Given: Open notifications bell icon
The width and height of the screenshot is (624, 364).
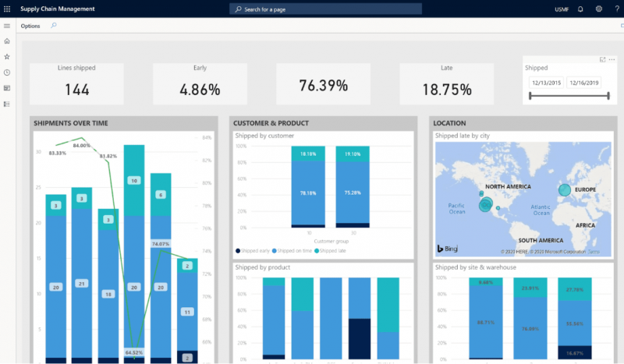Looking at the screenshot, I should click(x=580, y=9).
